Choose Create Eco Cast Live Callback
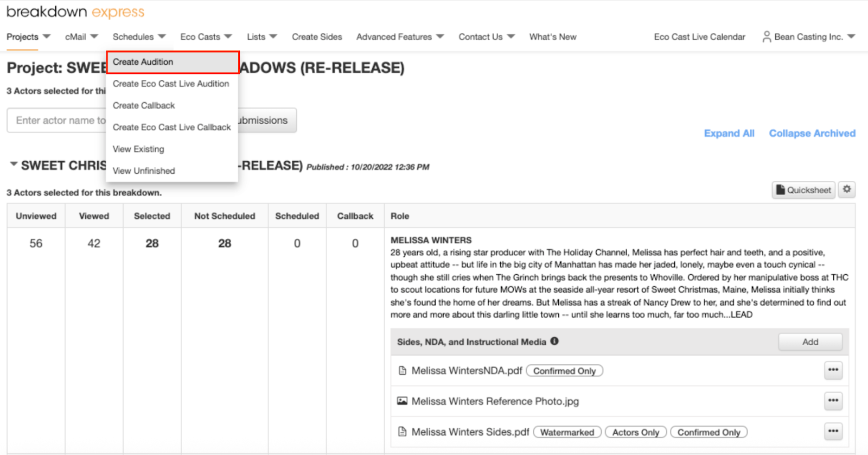The width and height of the screenshot is (868, 455). 173,127
